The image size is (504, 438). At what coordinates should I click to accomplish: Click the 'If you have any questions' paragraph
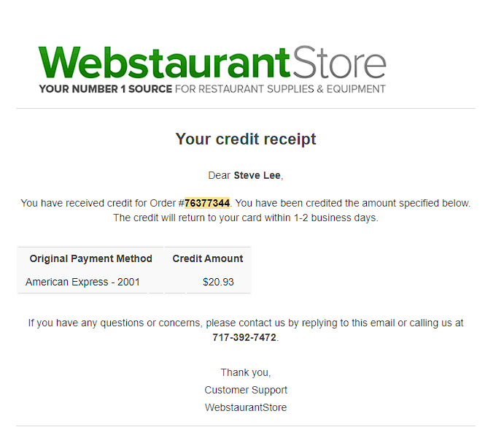[246, 330]
